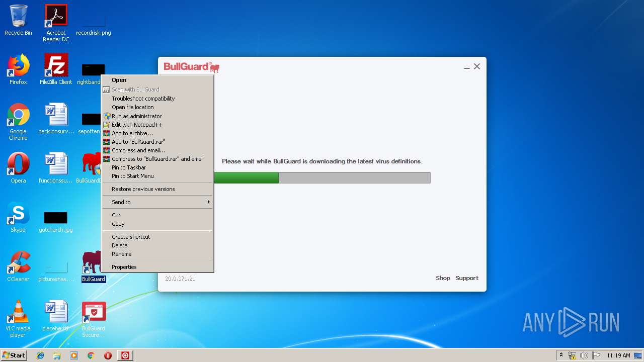Viewport: 644px width, 362px height.
Task: Open BullGuard Secure browser shortcut
Action: pyautogui.click(x=94, y=319)
